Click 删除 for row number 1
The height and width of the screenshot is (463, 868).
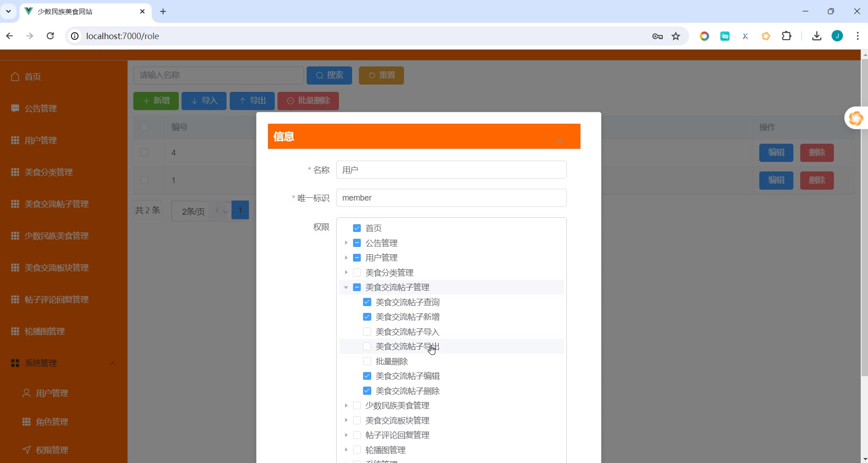click(x=817, y=181)
